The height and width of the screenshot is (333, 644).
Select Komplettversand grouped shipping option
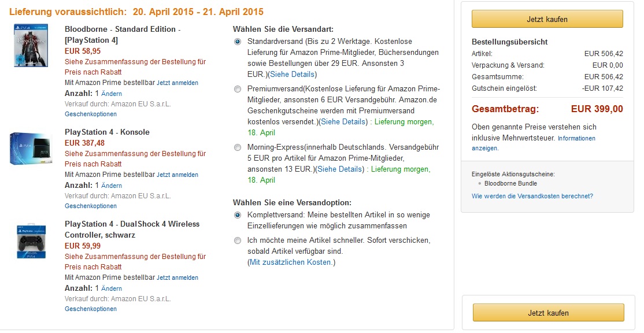[x=238, y=215]
